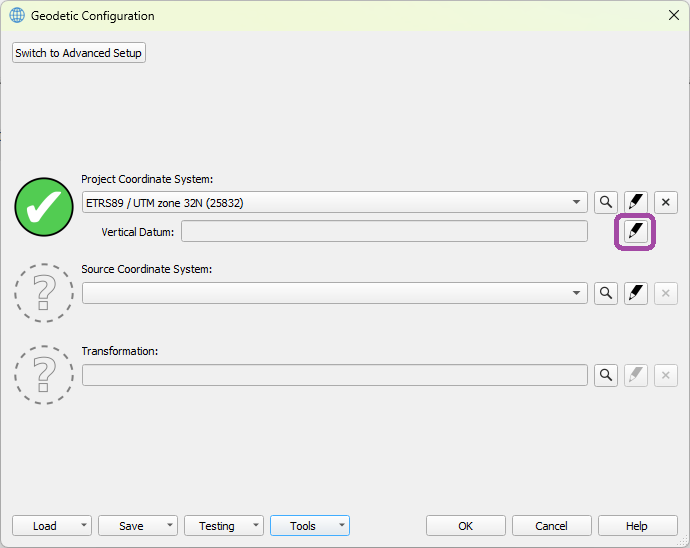Switch to Advanced Setup

pyautogui.click(x=79, y=53)
